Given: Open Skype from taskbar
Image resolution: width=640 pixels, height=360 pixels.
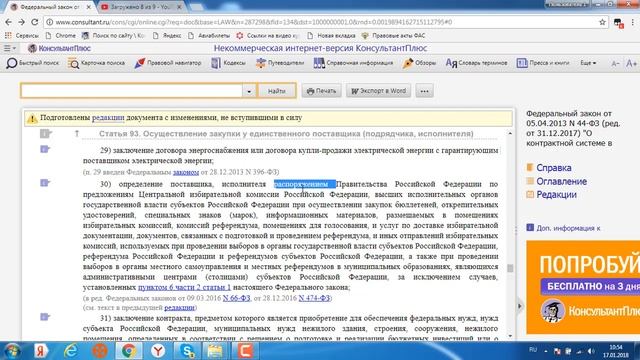Looking at the screenshot, I should click(187, 351).
